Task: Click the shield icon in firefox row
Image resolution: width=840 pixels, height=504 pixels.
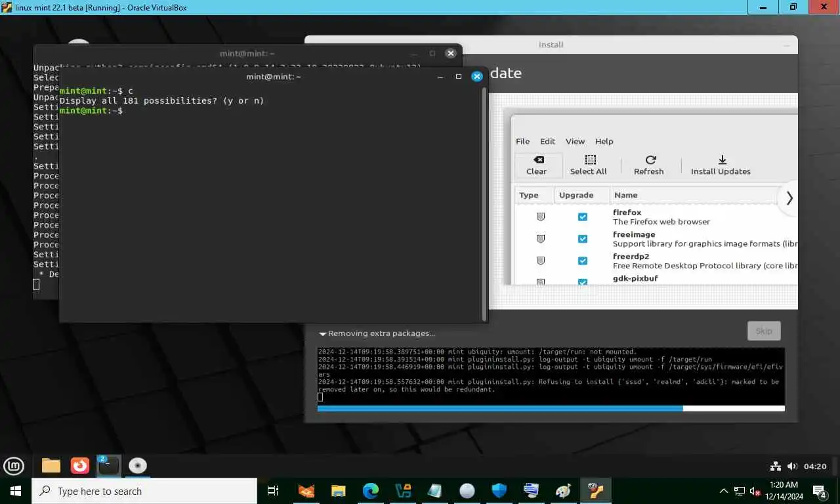Action: [x=541, y=217]
